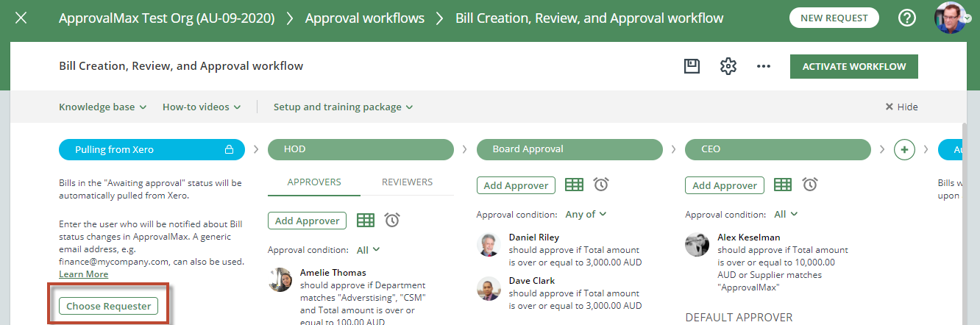Go to Approval workflows breadcrumb

pos(365,18)
